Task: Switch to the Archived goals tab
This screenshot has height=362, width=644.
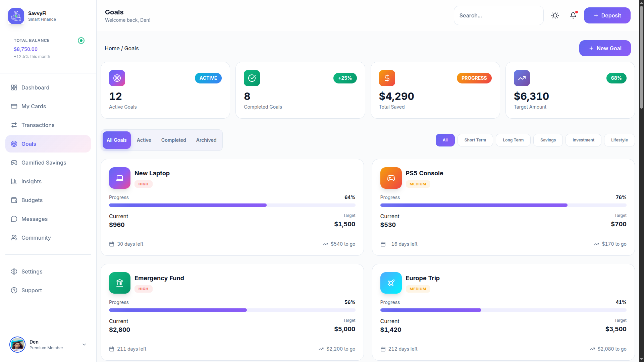Action: [x=206, y=140]
